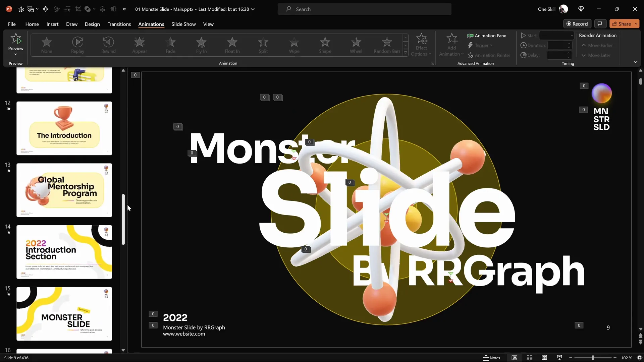Open Customize Quick Access Toolbar dropdown
The height and width of the screenshot is (362, 644).
click(x=124, y=9)
